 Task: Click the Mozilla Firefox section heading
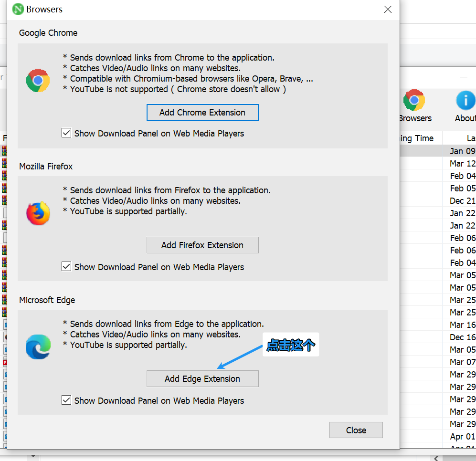[46, 166]
